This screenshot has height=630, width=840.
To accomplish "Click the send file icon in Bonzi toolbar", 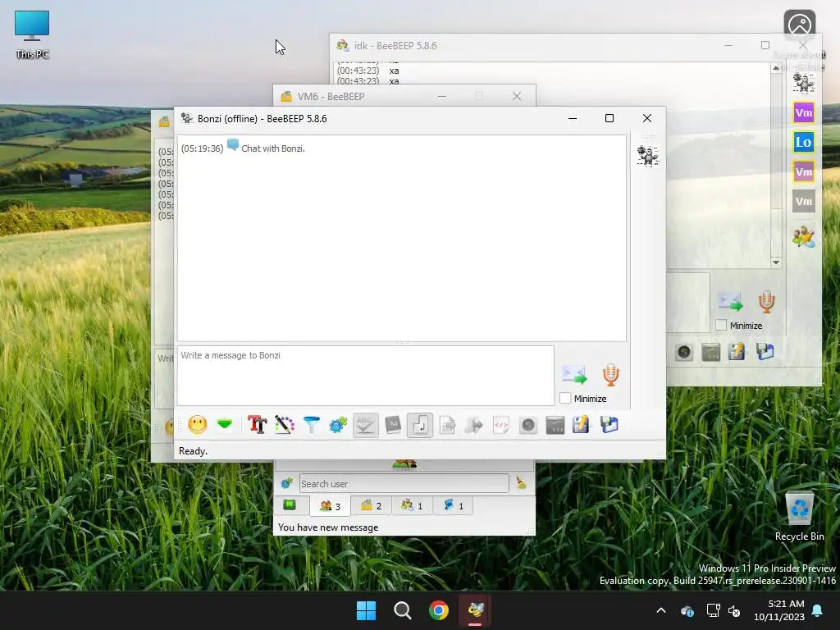I will coord(447,425).
